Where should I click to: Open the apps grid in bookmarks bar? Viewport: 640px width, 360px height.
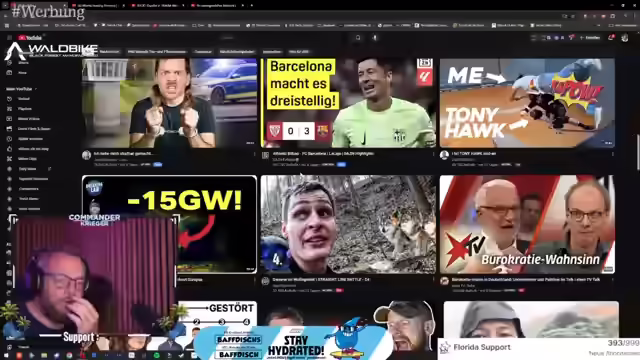point(7,25)
